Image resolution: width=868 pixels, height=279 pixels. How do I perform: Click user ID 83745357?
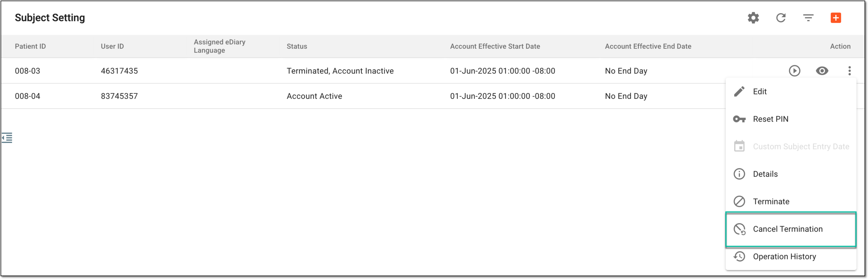click(x=119, y=96)
